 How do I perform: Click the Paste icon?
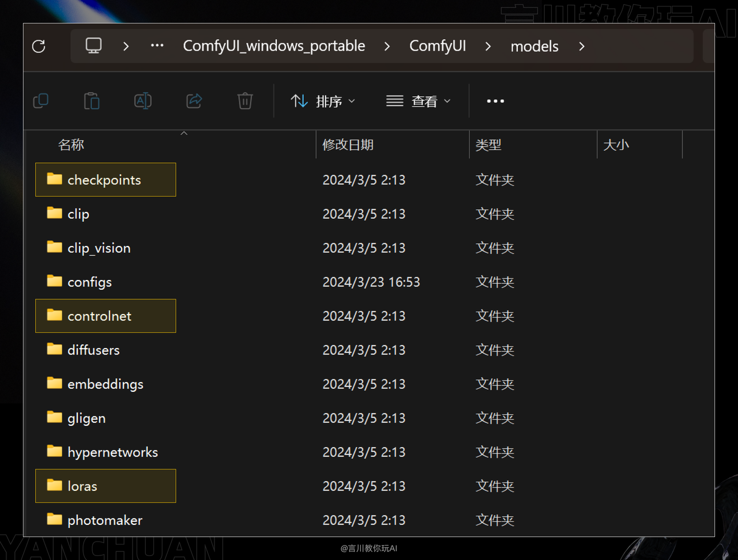(x=92, y=100)
